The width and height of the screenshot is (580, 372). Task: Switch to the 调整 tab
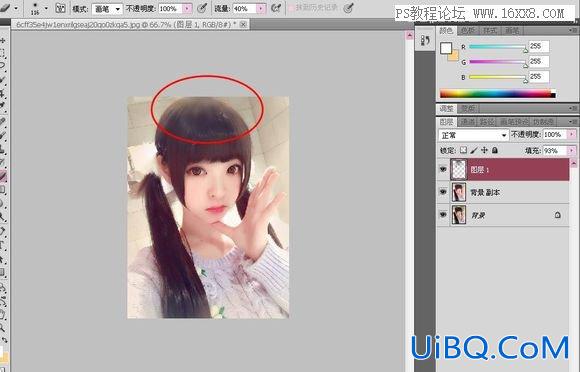click(447, 108)
